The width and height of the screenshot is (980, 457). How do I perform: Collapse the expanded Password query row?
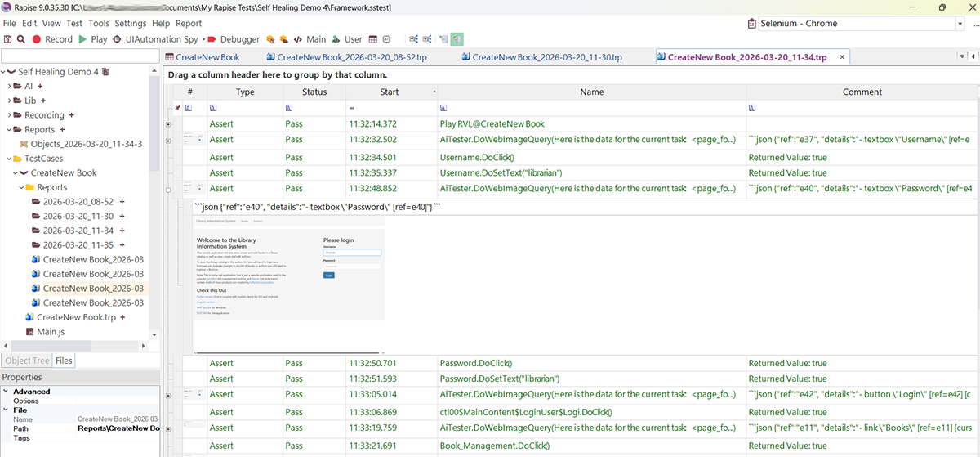(169, 189)
